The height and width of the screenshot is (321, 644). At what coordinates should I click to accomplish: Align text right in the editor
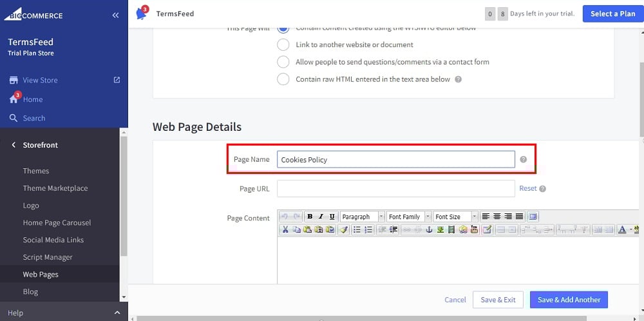click(508, 217)
